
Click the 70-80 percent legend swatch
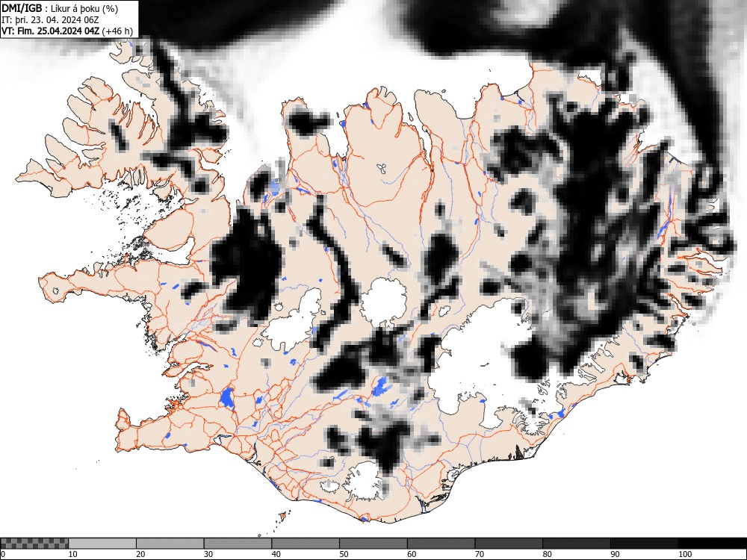click(509, 544)
